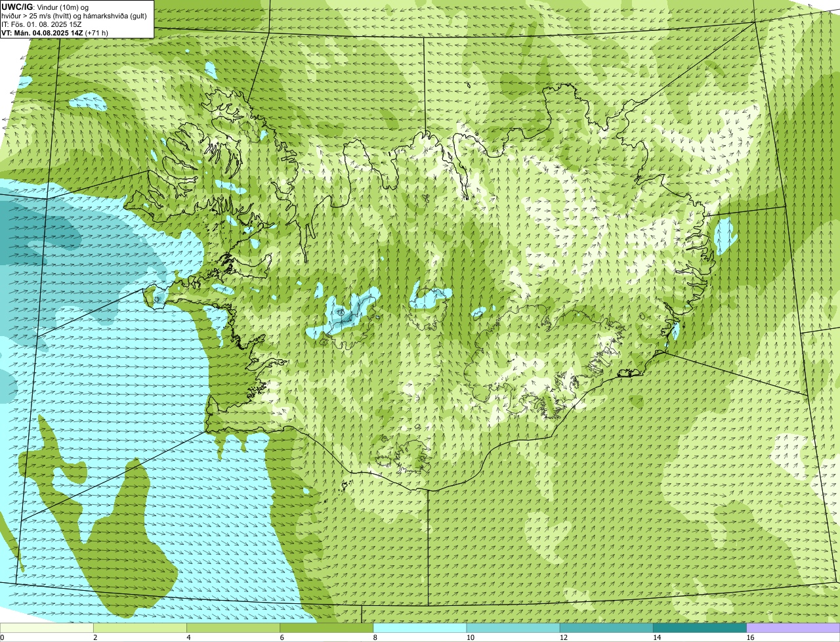Click the legend scale label '2'
Image resolution: width=840 pixels, height=642 pixels.
click(95, 637)
